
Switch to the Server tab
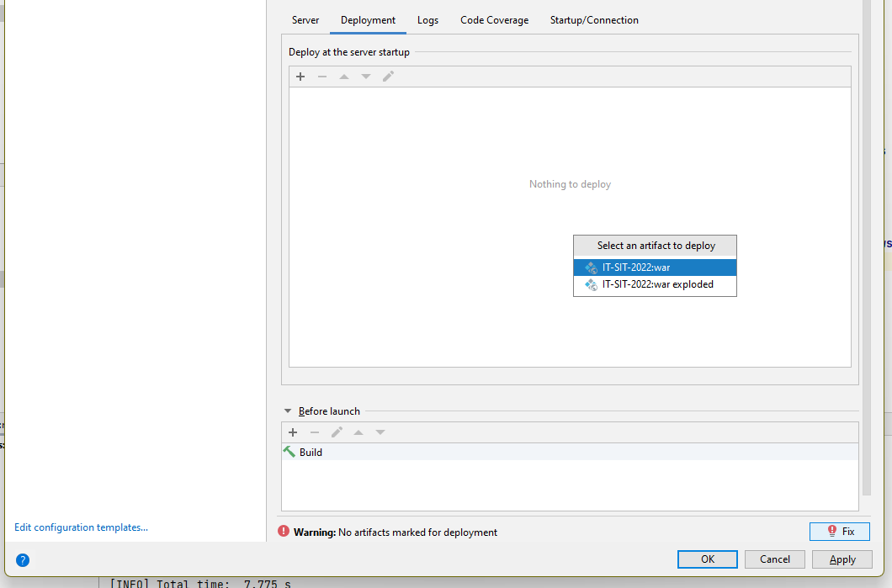pyautogui.click(x=305, y=20)
